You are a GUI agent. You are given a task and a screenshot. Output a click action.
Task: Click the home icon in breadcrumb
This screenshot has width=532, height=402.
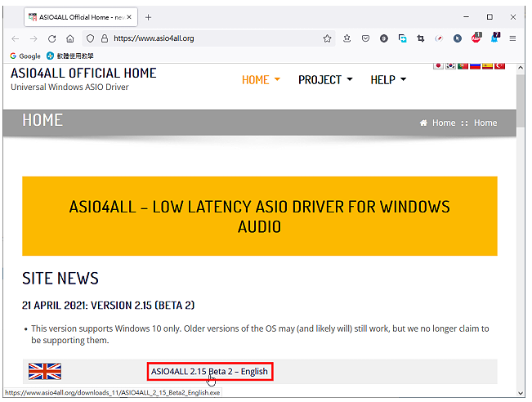423,123
